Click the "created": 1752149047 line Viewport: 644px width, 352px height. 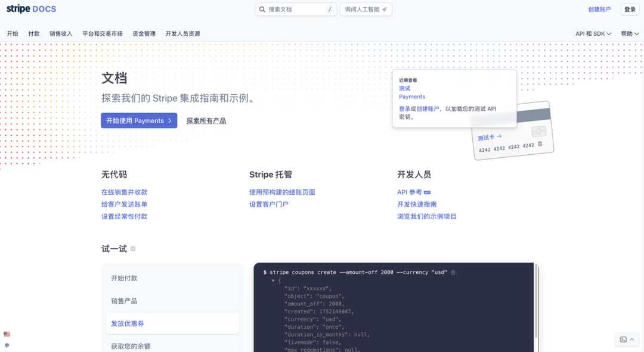[318, 311]
